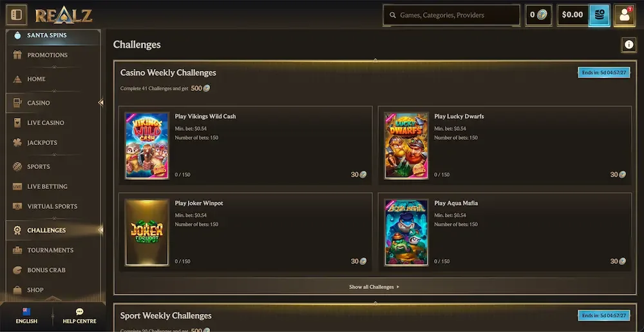Image resolution: width=644 pixels, height=332 pixels.
Task: Click the REALZ logo
Action: [x=64, y=15]
